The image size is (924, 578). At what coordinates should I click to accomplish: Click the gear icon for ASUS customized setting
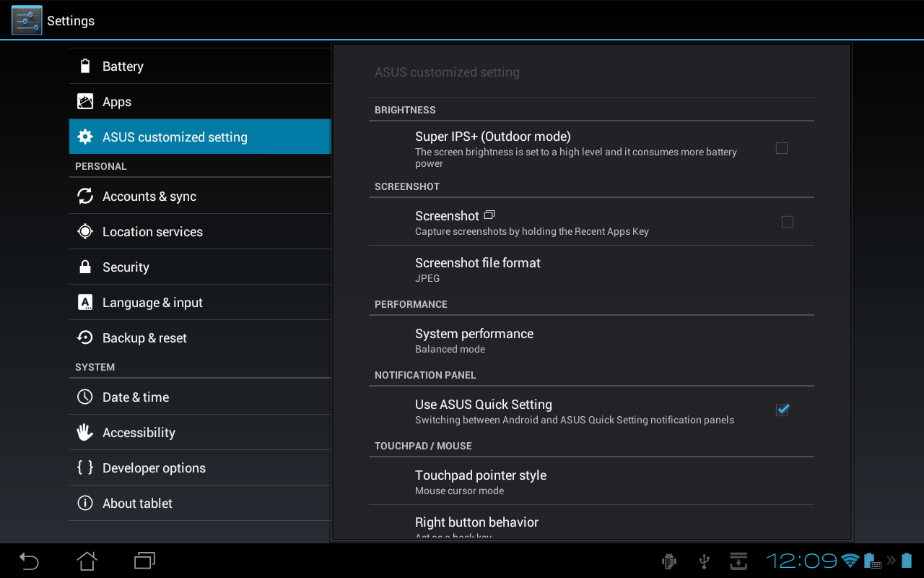coord(85,137)
